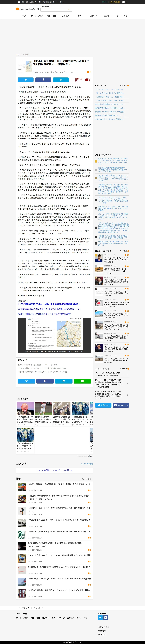The height and width of the screenshot is (644, 145).
Task: Click the ニラックス tag
Action: pyautogui.click(x=48, y=499)
